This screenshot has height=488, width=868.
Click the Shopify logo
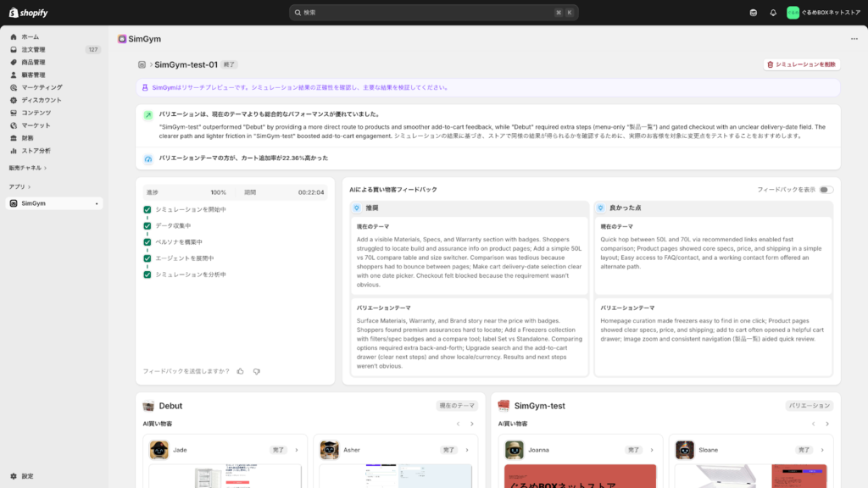29,13
